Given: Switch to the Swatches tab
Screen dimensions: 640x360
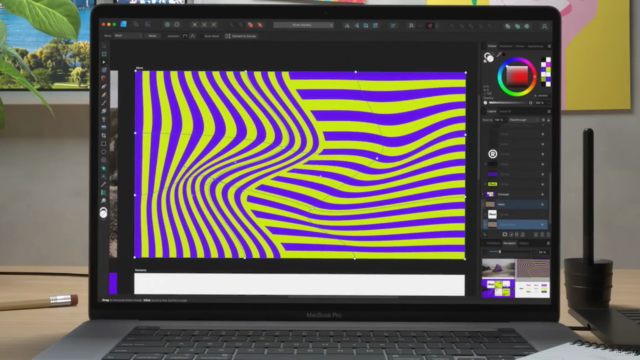Looking at the screenshot, I should click(506, 46).
